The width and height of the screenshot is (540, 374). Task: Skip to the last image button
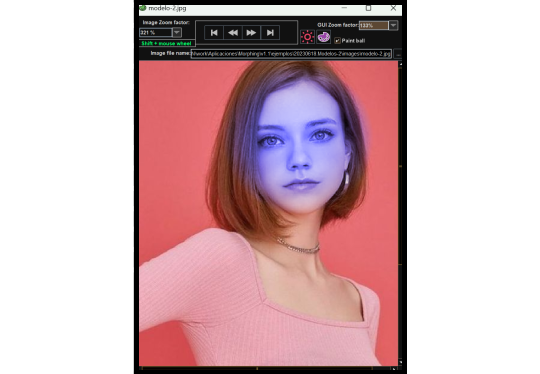coord(270,33)
